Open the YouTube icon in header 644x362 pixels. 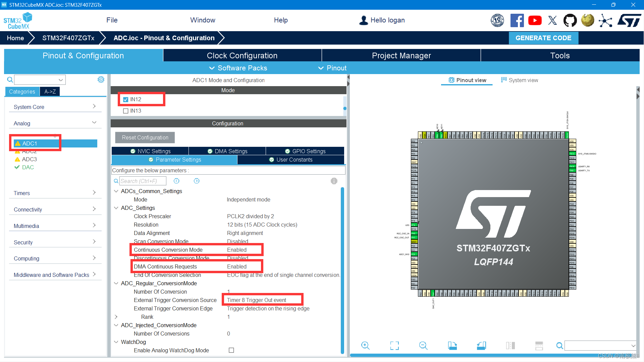point(535,20)
